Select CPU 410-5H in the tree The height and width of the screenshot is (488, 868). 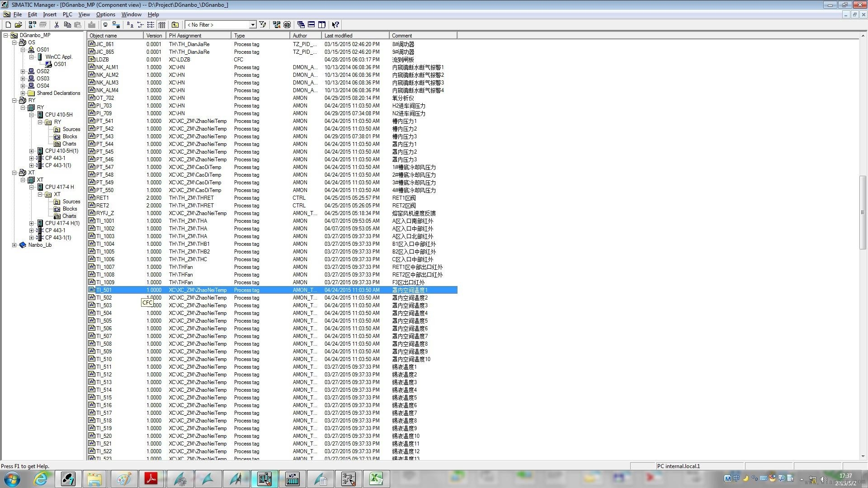click(59, 115)
